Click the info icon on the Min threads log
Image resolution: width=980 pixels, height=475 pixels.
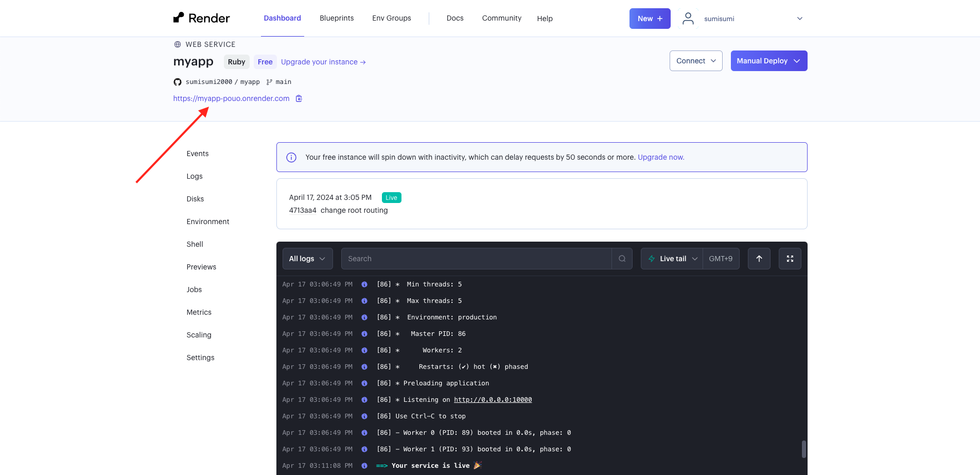click(364, 284)
